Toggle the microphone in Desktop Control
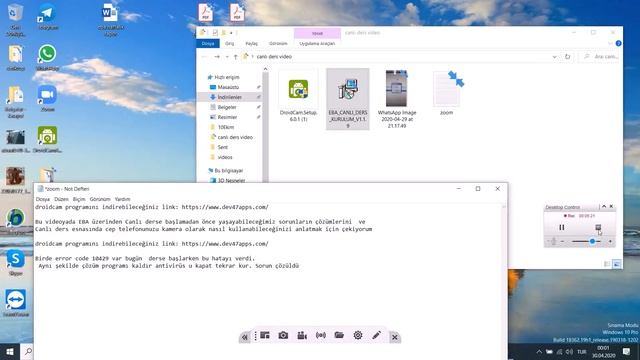This screenshot has width=640, height=360. pos(554,241)
